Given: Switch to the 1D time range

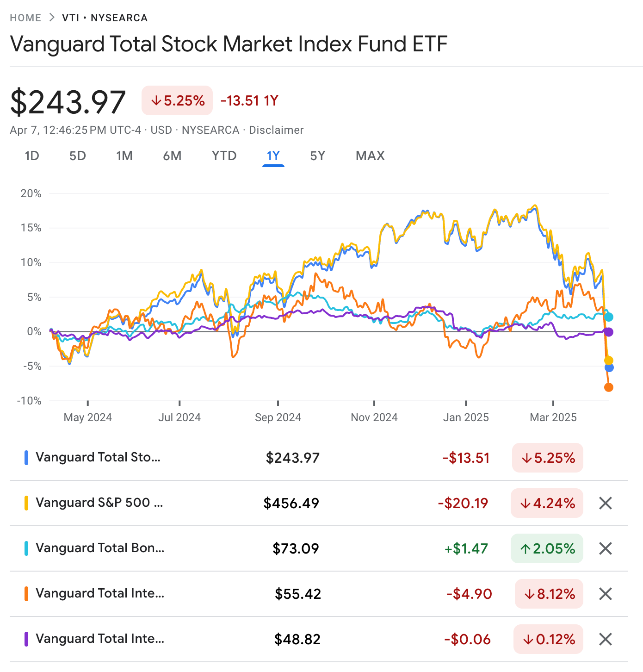Looking at the screenshot, I should 31,156.
